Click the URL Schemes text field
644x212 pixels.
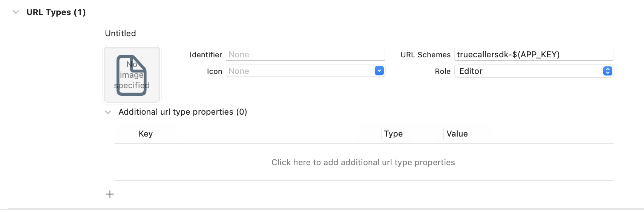[533, 54]
